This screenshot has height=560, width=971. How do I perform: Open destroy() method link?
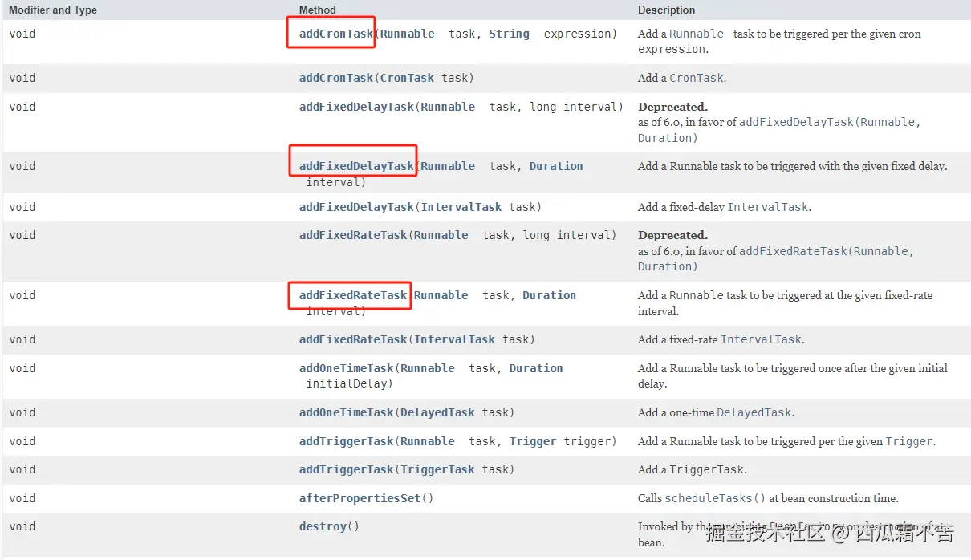323,526
